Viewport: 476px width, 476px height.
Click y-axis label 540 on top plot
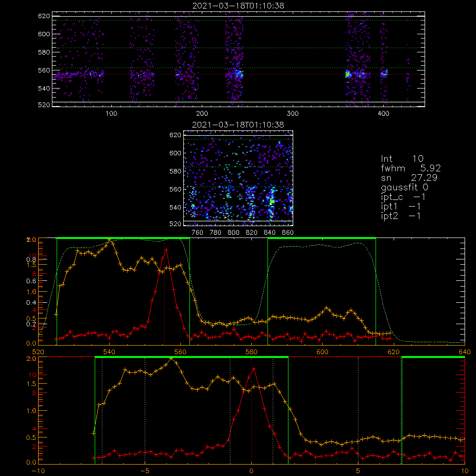(x=44, y=89)
